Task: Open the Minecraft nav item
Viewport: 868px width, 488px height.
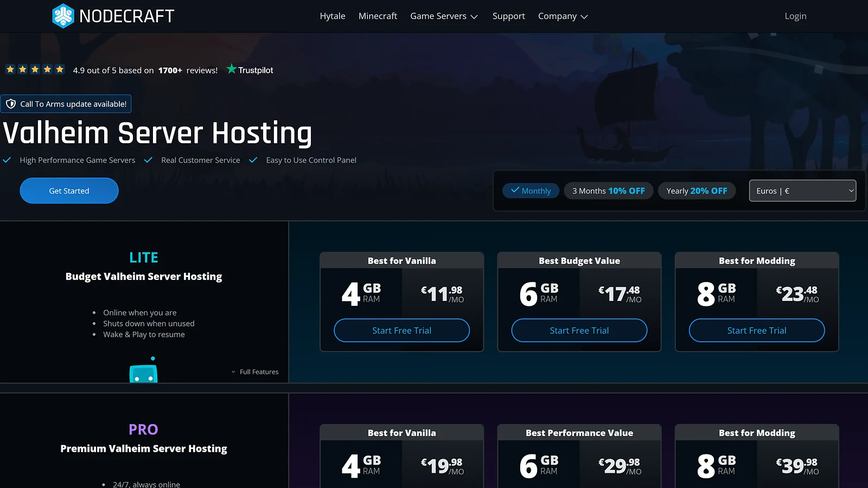Action: coord(378,16)
